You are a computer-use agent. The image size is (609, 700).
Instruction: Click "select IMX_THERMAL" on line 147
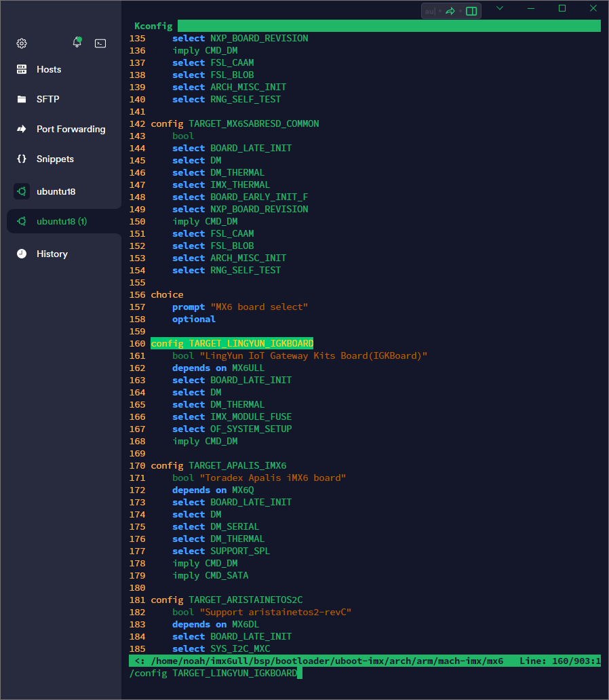click(221, 184)
